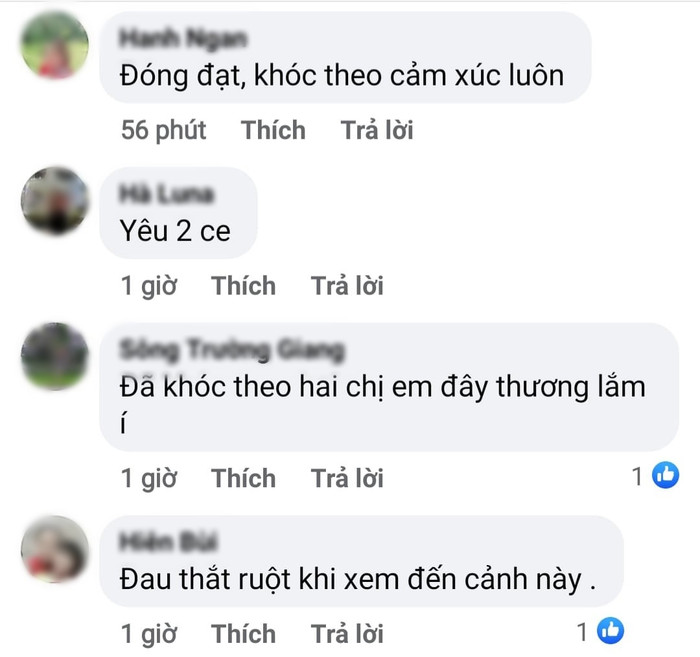Click the avatar beside 'Đau thắt ruột' comment
Viewport: 700px width, 657px height.
(x=55, y=549)
